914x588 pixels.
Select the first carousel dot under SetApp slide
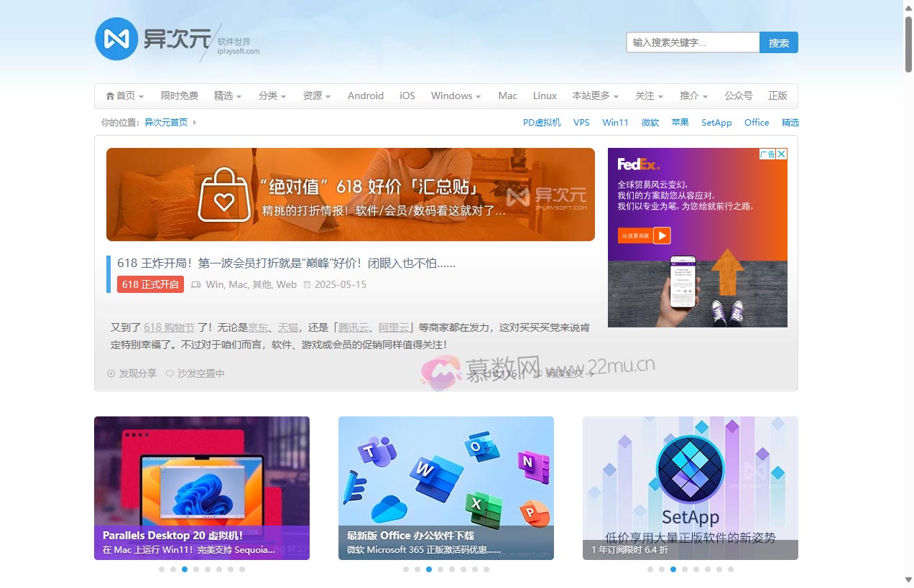tap(650, 569)
